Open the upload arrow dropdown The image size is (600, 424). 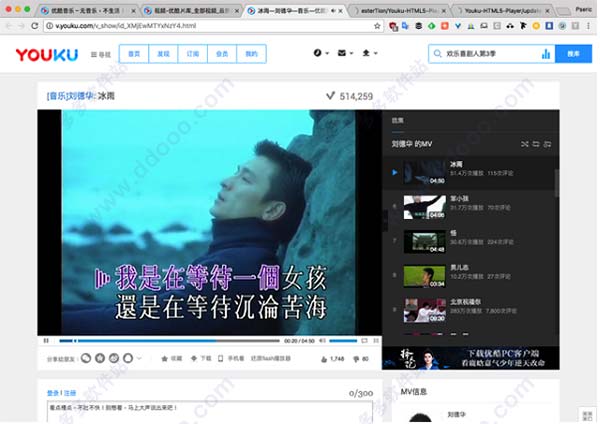point(369,53)
